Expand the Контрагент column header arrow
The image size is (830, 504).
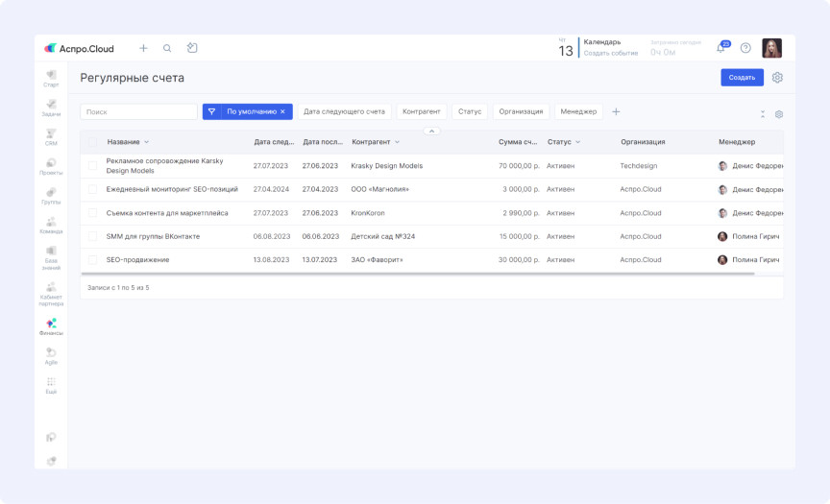coord(397,142)
